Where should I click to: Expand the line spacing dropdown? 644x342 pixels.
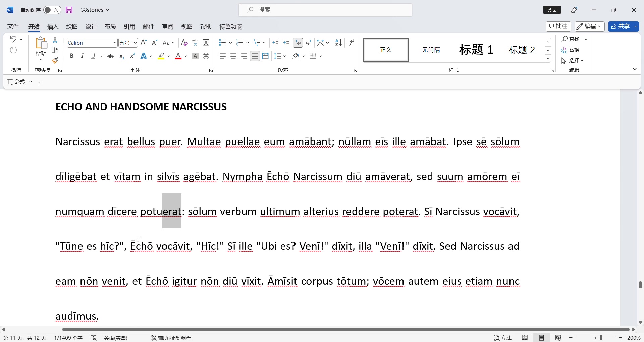285,56
